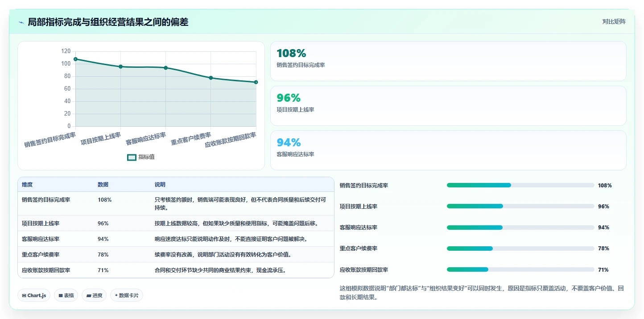Select table cell 销售签约目标完成率
This screenshot has height=319, width=644.
(x=46, y=200)
